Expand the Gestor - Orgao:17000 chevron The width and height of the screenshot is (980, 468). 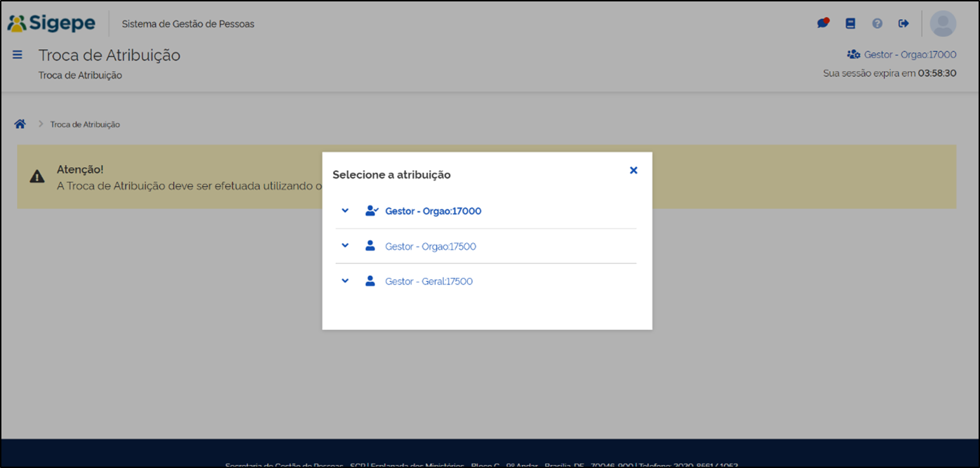click(x=345, y=211)
